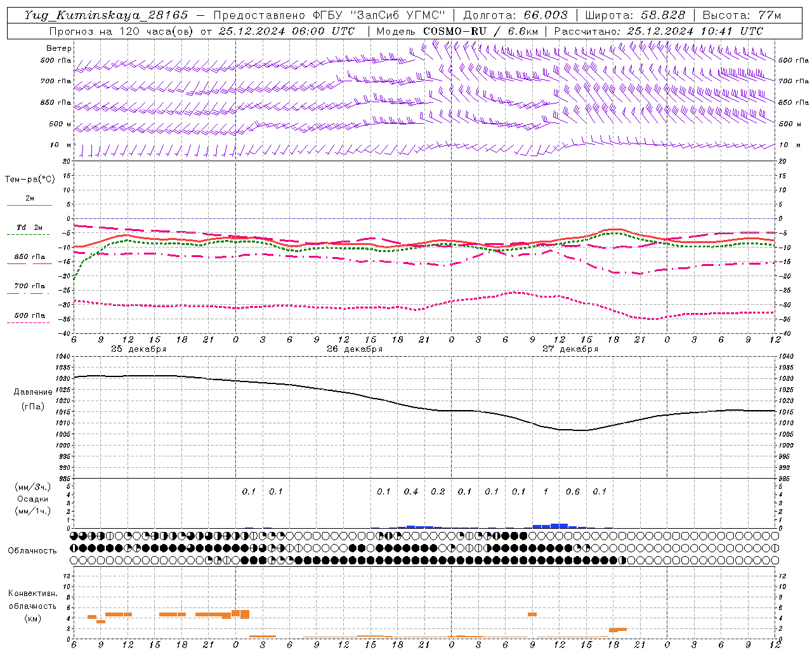Click the Td 2м legend label
Screen dimensions: 812x650
point(29,227)
